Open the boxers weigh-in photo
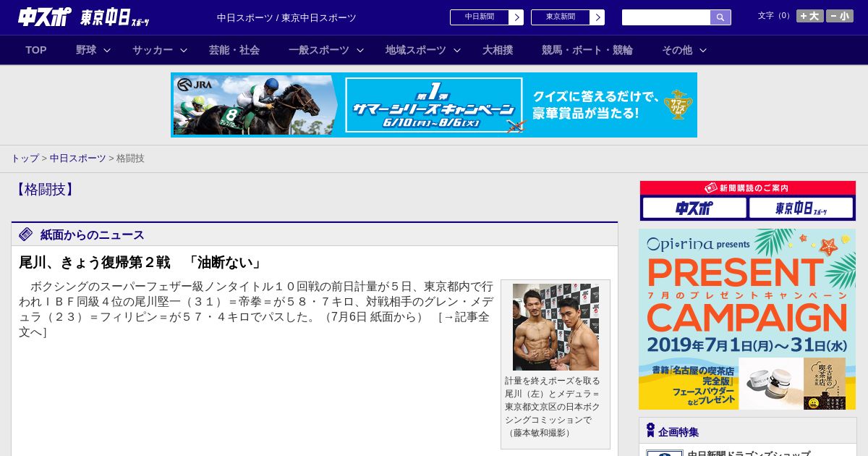868x456 pixels. 556,327
